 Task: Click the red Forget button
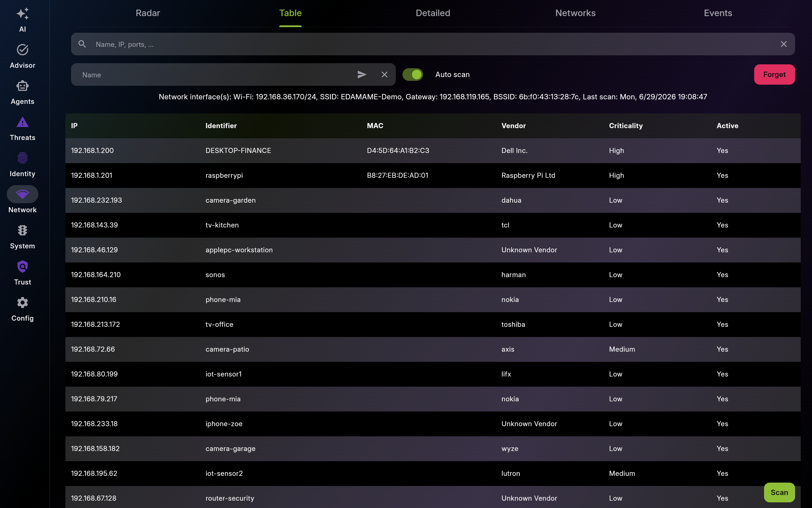775,75
